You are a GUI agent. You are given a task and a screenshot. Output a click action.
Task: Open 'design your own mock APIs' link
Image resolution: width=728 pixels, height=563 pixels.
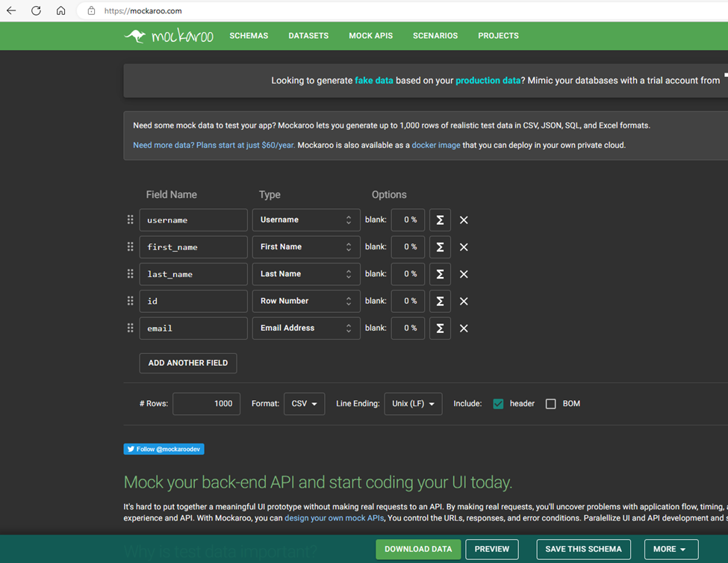pos(335,518)
